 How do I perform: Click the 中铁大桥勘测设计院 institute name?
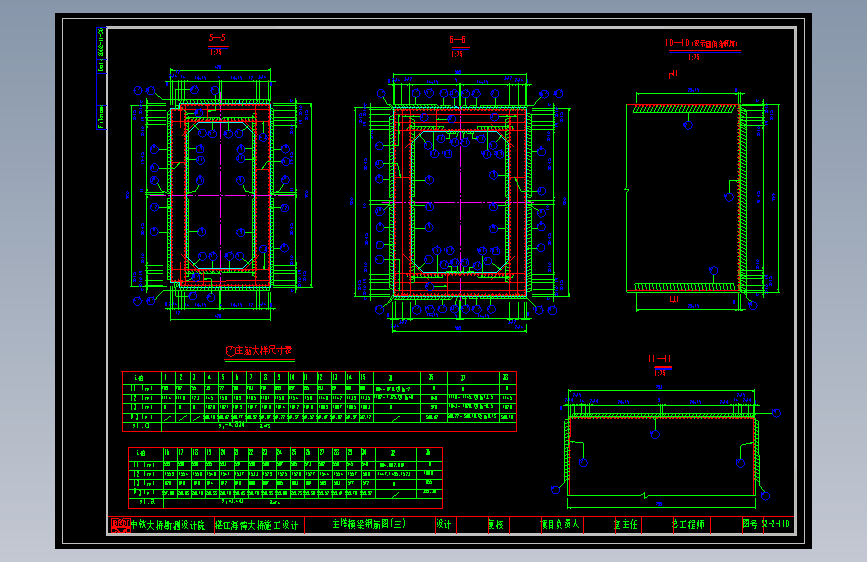tap(168, 525)
